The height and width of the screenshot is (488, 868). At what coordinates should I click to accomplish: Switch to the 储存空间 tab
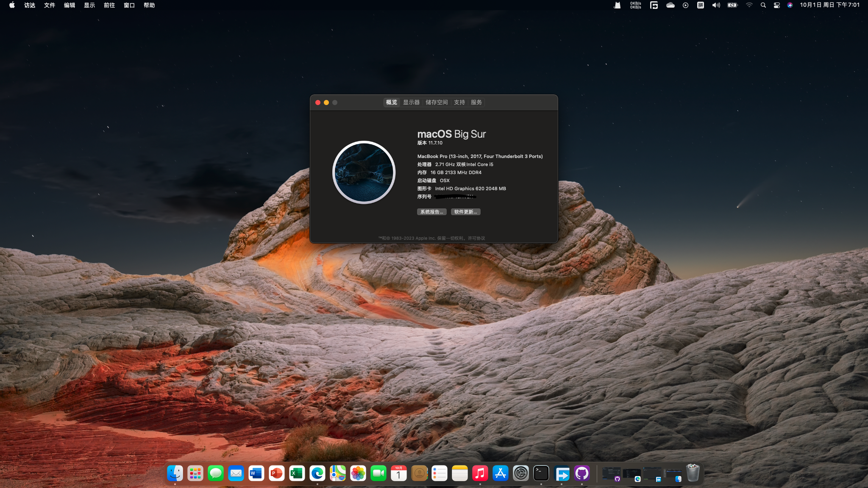(x=437, y=103)
